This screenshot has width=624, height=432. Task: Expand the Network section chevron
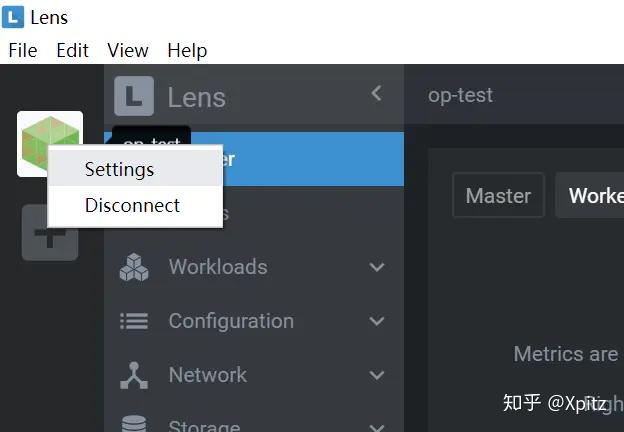(x=376, y=375)
